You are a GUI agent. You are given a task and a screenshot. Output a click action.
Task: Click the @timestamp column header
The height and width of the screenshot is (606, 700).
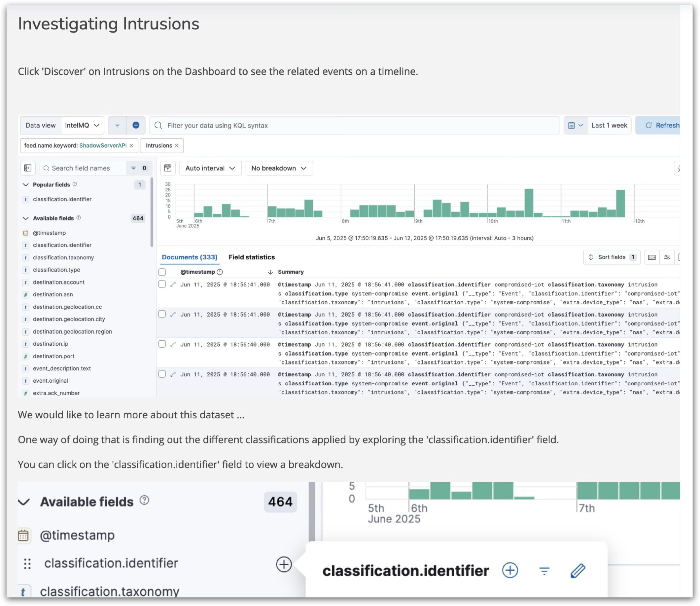click(198, 272)
